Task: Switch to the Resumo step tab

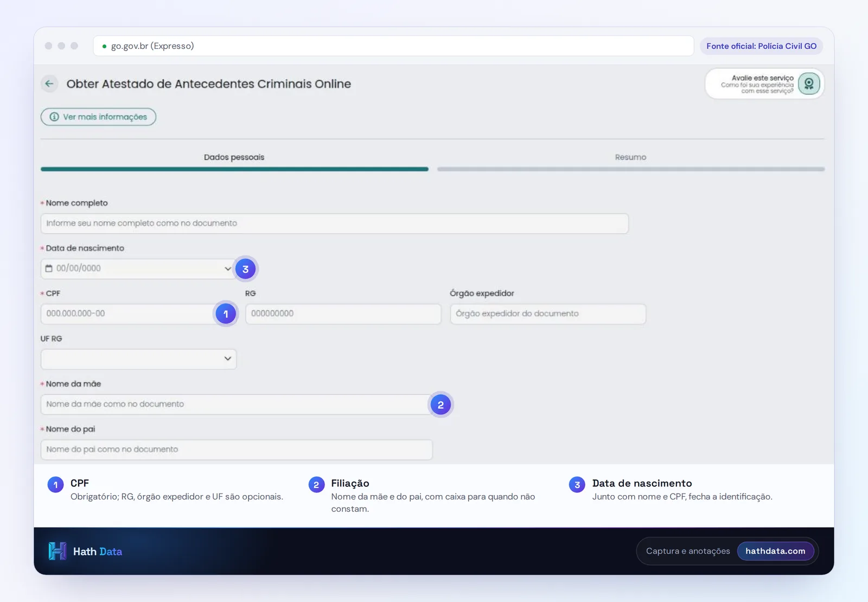Action: click(x=630, y=157)
